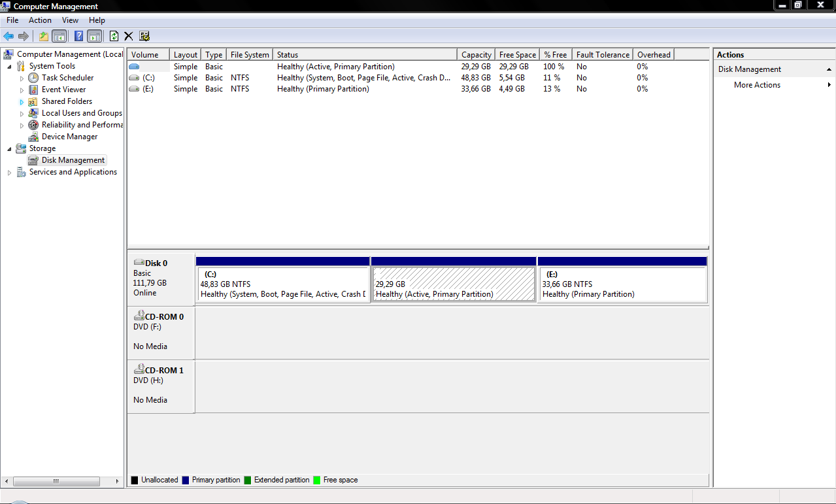The image size is (836, 504).
Task: Open More Actions in Actions pane
Action: tap(757, 85)
